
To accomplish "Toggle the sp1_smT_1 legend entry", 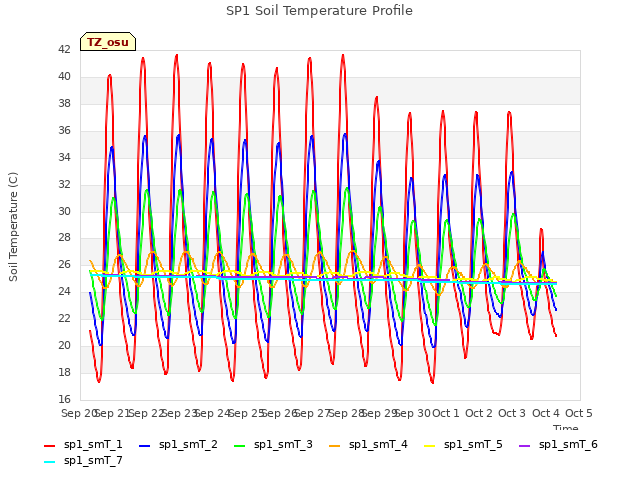I will click(x=83, y=445).
